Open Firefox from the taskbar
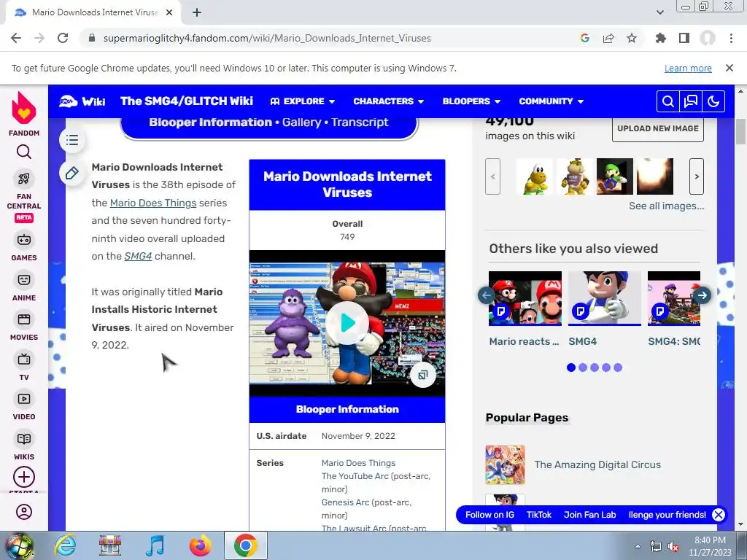This screenshot has width=747, height=560. tap(200, 545)
